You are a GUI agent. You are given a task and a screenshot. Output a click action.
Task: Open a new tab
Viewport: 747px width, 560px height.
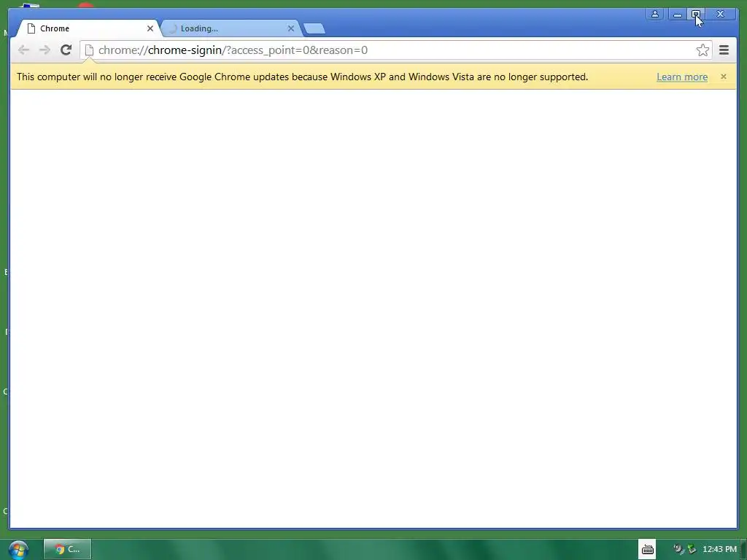click(314, 28)
